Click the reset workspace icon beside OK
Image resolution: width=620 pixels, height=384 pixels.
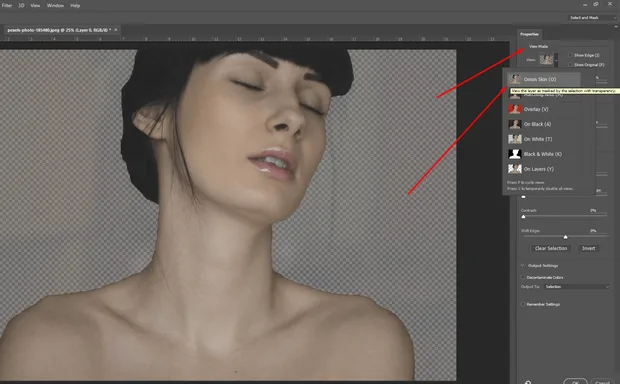pyautogui.click(x=528, y=382)
